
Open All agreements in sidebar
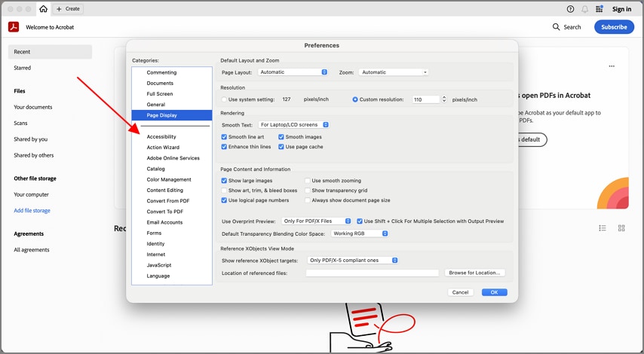click(31, 249)
